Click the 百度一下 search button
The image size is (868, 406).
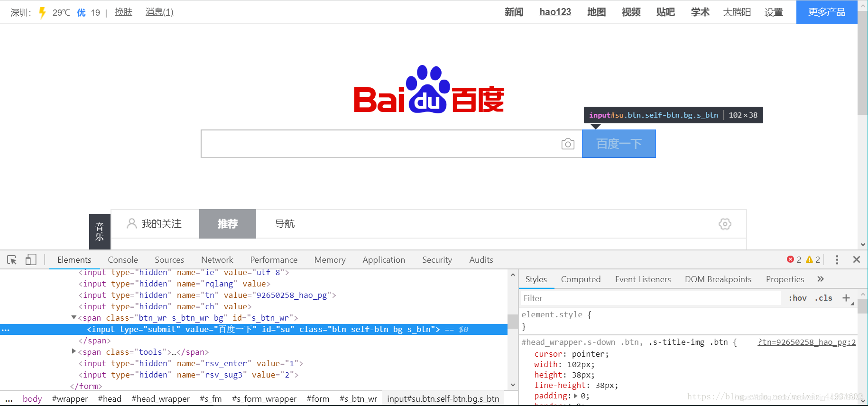[x=619, y=144]
